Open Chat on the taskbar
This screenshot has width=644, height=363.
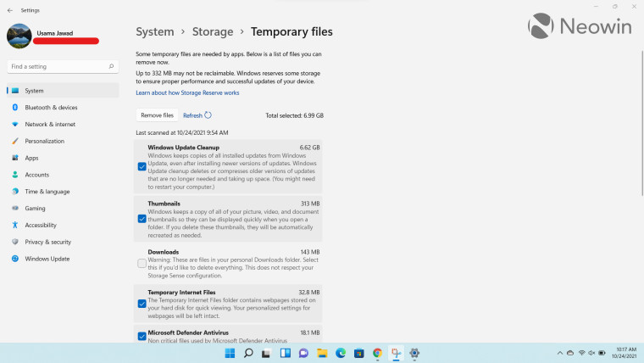click(303, 353)
